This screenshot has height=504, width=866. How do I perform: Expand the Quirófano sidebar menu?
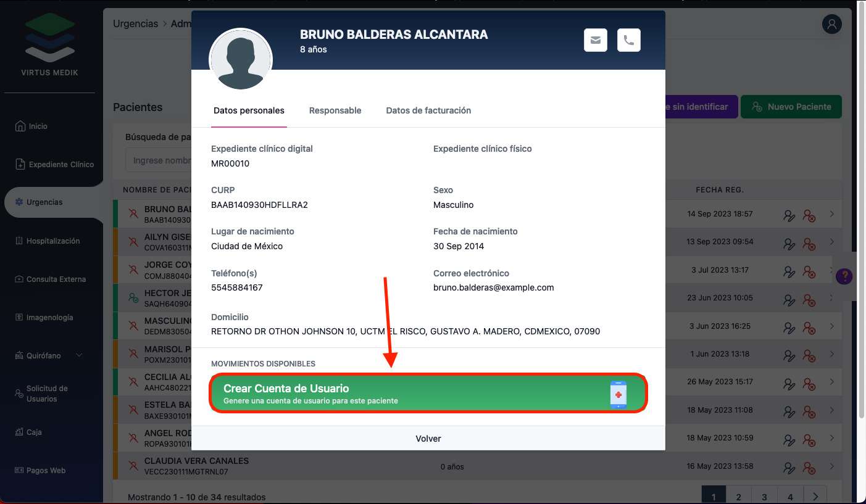pyautogui.click(x=78, y=355)
